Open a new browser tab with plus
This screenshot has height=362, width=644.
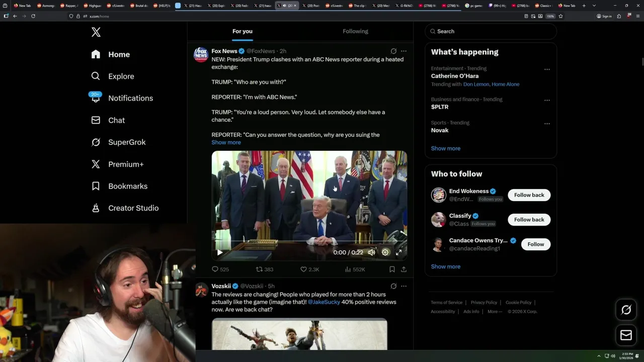click(584, 6)
